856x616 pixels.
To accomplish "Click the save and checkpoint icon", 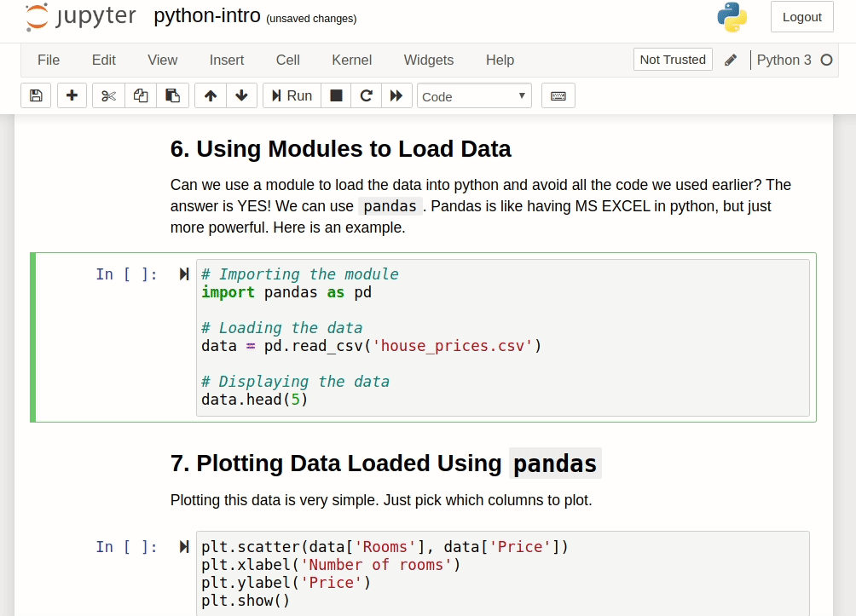I will click(x=36, y=96).
